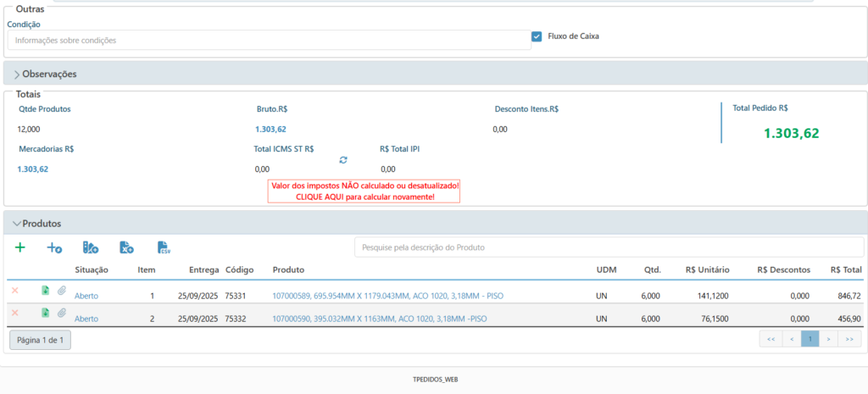The width and height of the screenshot is (868, 394).
Task: Click the red CLIQUE AQUI tax warning
Action: coord(364,191)
